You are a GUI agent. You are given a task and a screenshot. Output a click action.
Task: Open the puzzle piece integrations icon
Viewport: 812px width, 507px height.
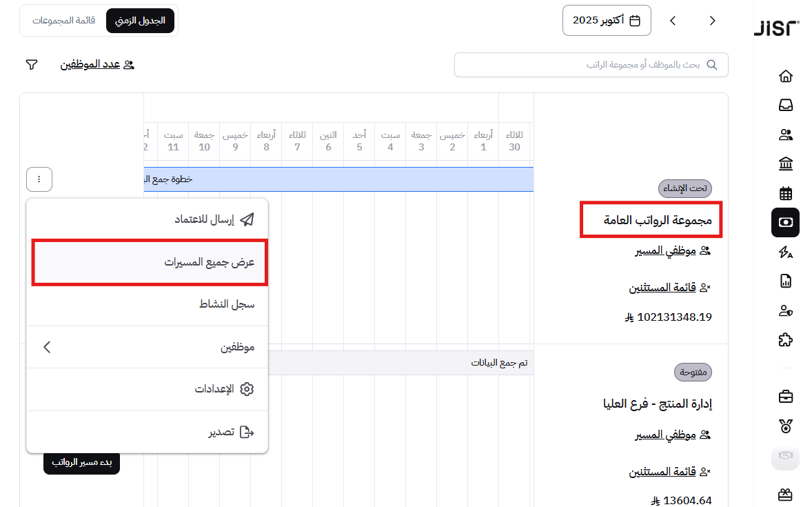tap(785, 339)
